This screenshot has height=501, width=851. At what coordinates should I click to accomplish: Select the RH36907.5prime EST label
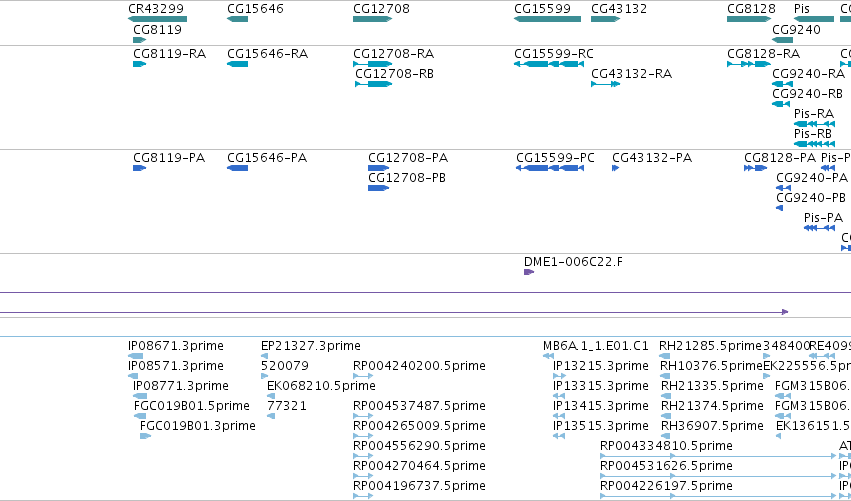pos(713,426)
